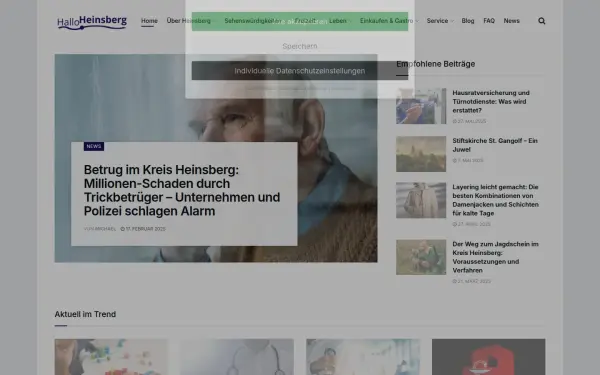Open the search magnifier icon in header
Viewport: 600px width, 375px height.
tap(541, 21)
